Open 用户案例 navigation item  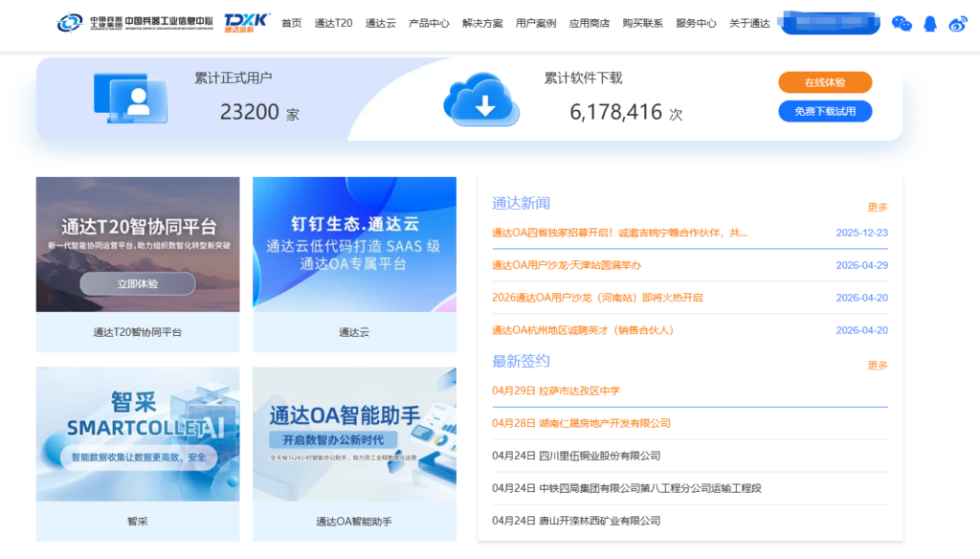click(536, 23)
